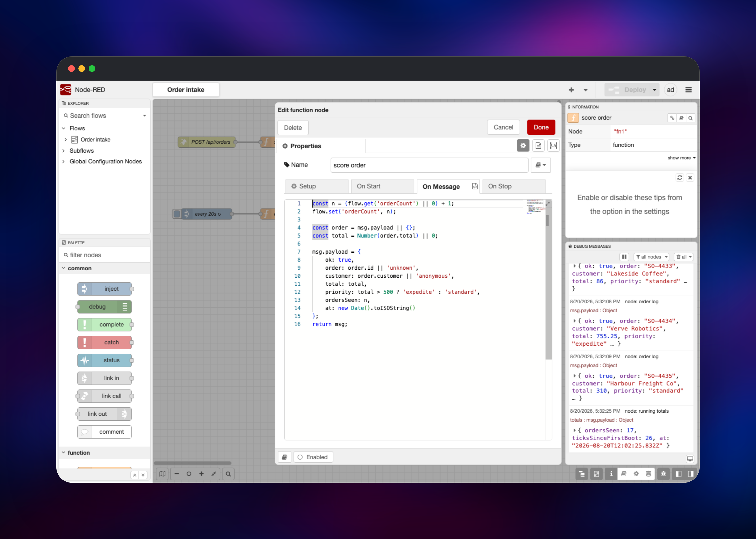Expand the Order intake flow
The width and height of the screenshot is (756, 539).
coord(65,139)
